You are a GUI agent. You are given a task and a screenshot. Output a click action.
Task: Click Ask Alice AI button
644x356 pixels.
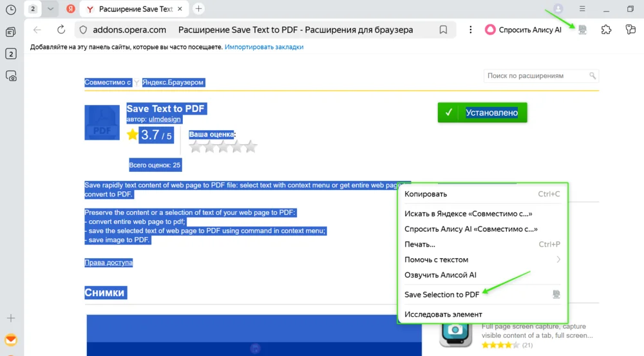[x=523, y=30]
